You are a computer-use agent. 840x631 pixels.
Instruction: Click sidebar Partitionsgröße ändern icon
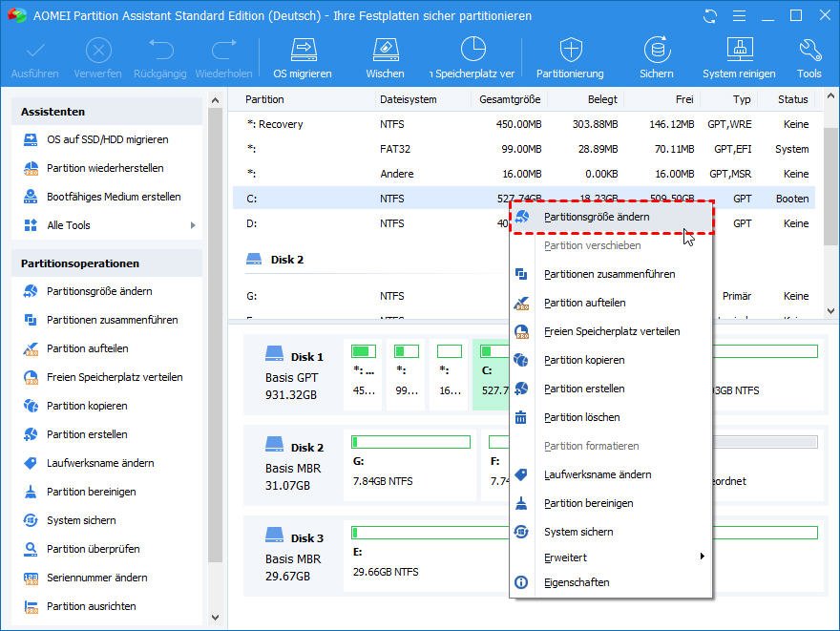pyautogui.click(x=31, y=291)
